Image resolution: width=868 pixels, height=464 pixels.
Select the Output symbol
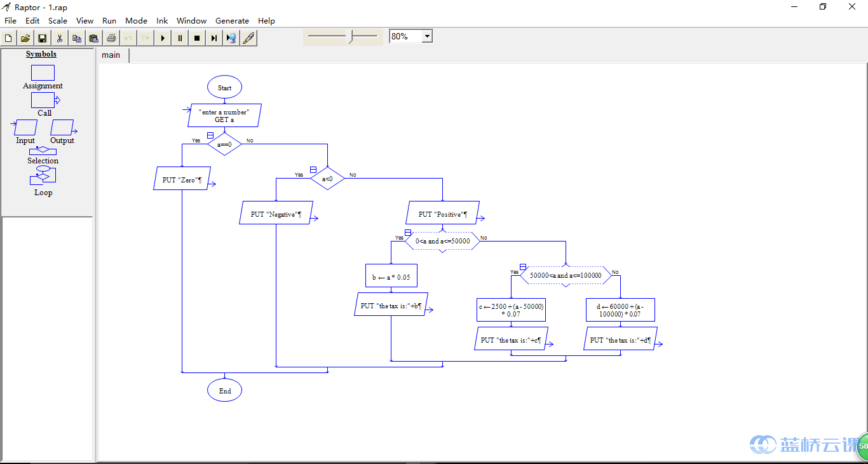tap(63, 127)
